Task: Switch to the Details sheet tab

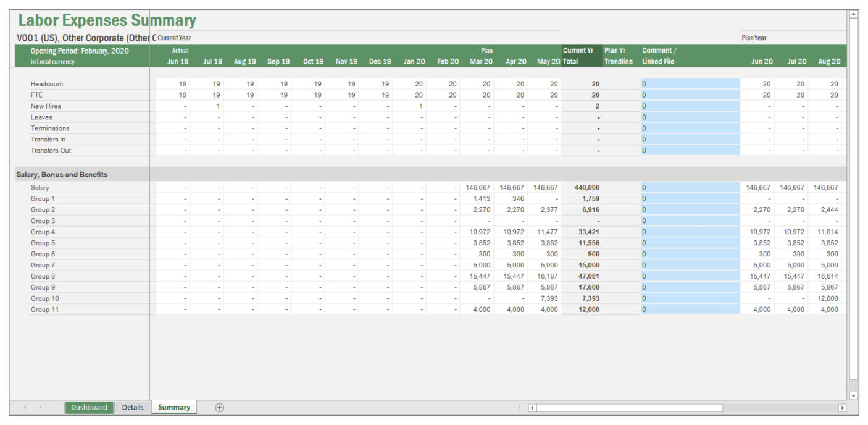Action: pyautogui.click(x=133, y=408)
